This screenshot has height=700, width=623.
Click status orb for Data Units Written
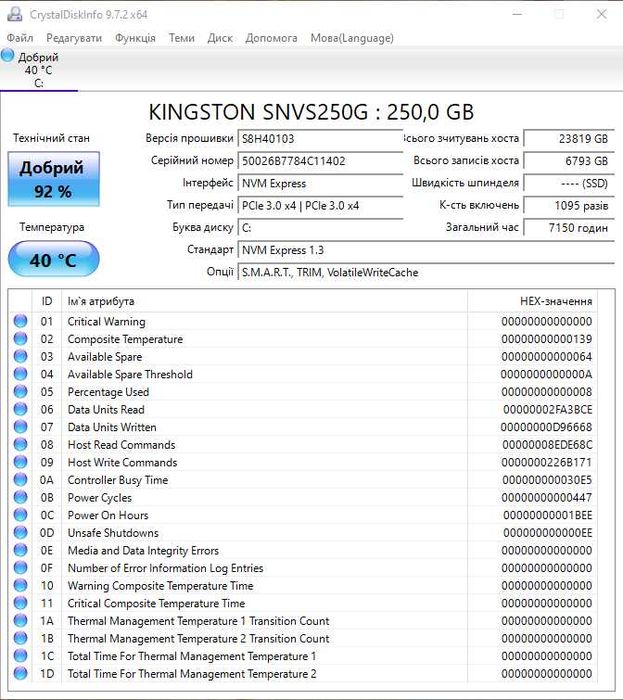click(21, 427)
